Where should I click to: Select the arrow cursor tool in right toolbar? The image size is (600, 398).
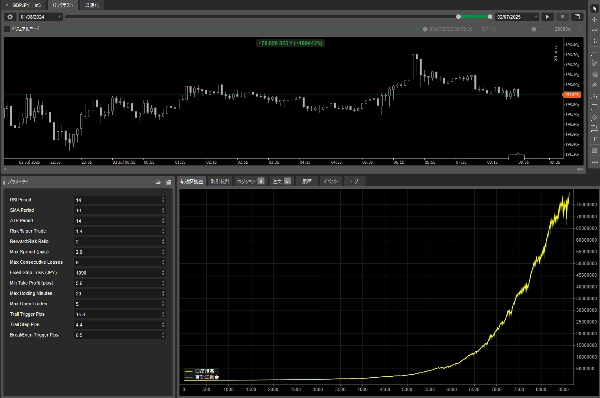coord(594,8)
